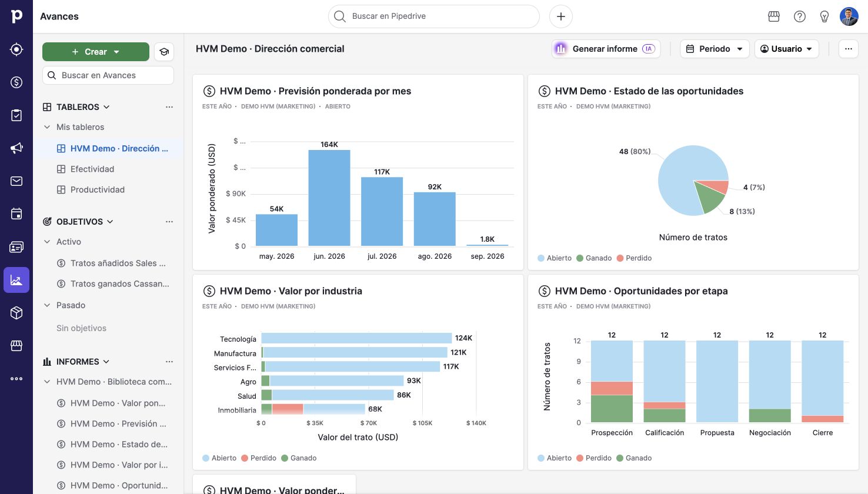Open the Efectividad dashboard

pyautogui.click(x=92, y=169)
